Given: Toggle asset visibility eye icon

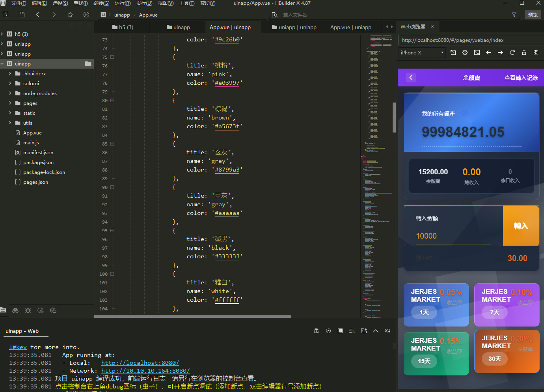Looking at the screenshot, I should (x=465, y=114).
